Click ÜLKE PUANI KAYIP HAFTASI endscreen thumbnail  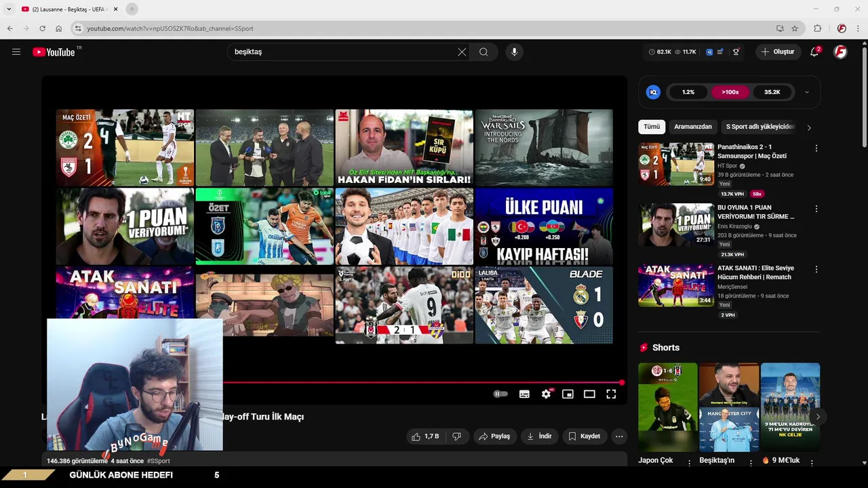pyautogui.click(x=544, y=226)
